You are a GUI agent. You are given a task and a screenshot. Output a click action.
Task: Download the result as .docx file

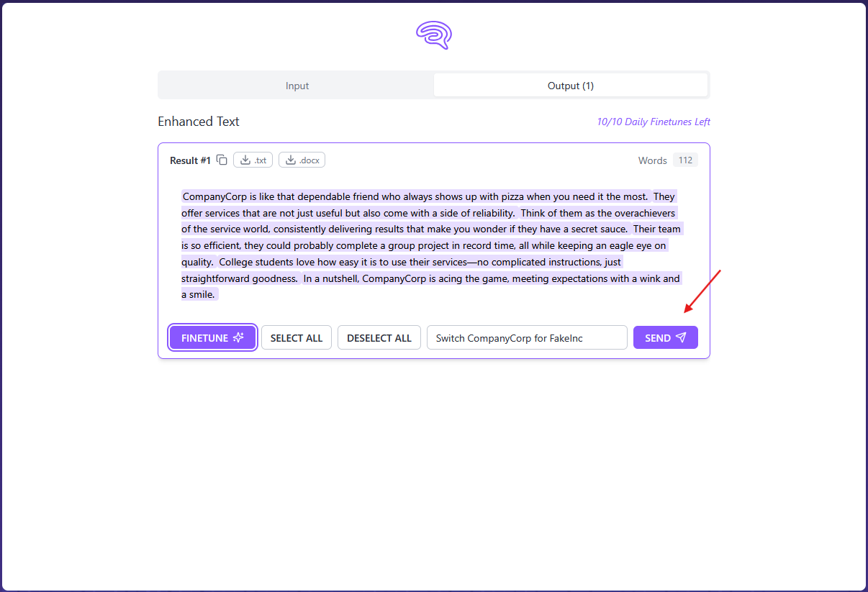pos(302,160)
